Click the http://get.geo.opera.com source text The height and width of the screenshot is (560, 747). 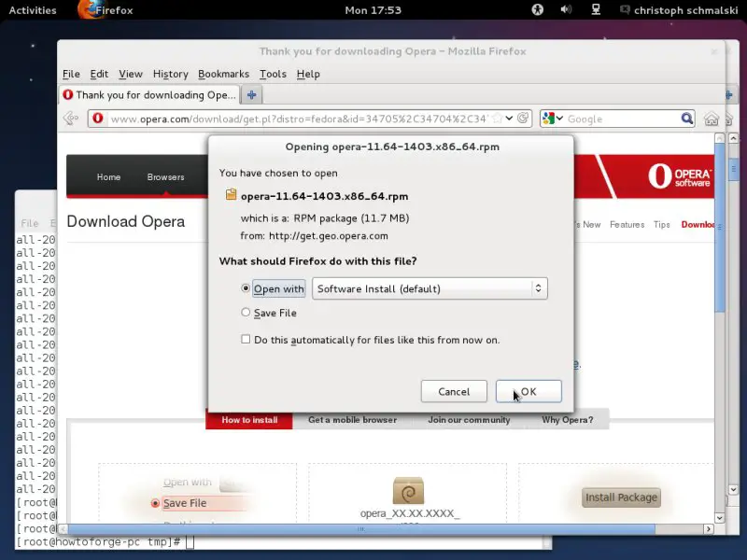click(x=329, y=236)
